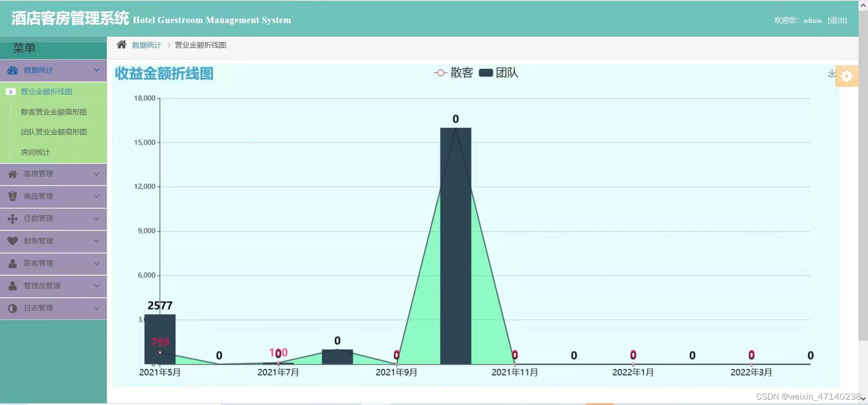Image resolution: width=868 pixels, height=405 pixels.
Task: Select the 日志管理 menu label
Action: pos(38,308)
